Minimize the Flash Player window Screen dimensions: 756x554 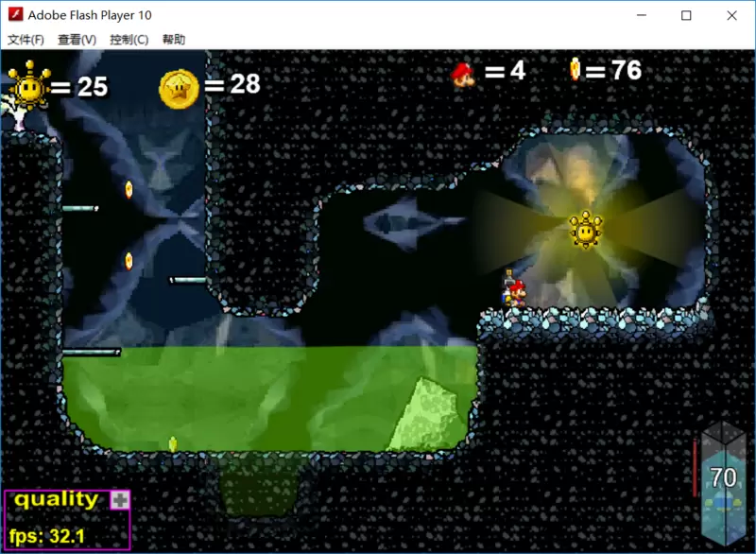pos(642,15)
